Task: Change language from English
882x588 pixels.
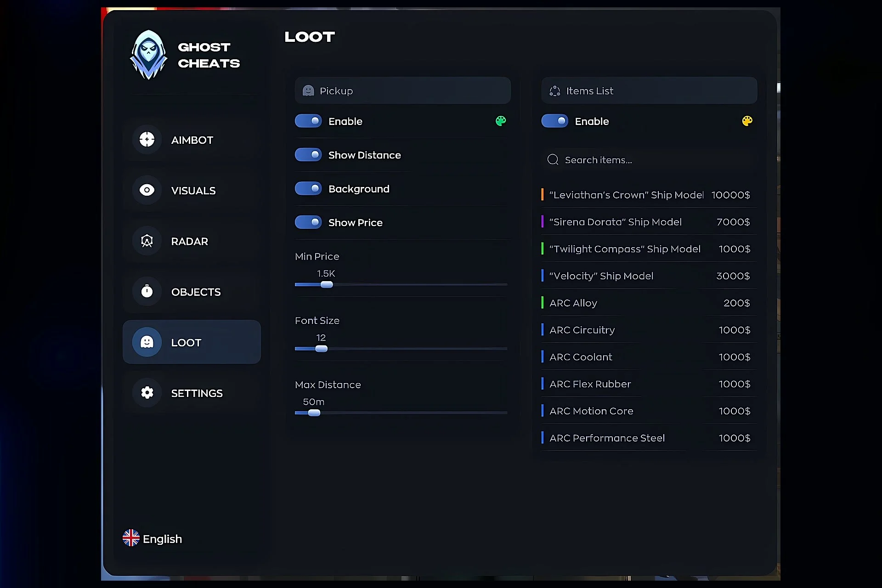Action: point(153,538)
